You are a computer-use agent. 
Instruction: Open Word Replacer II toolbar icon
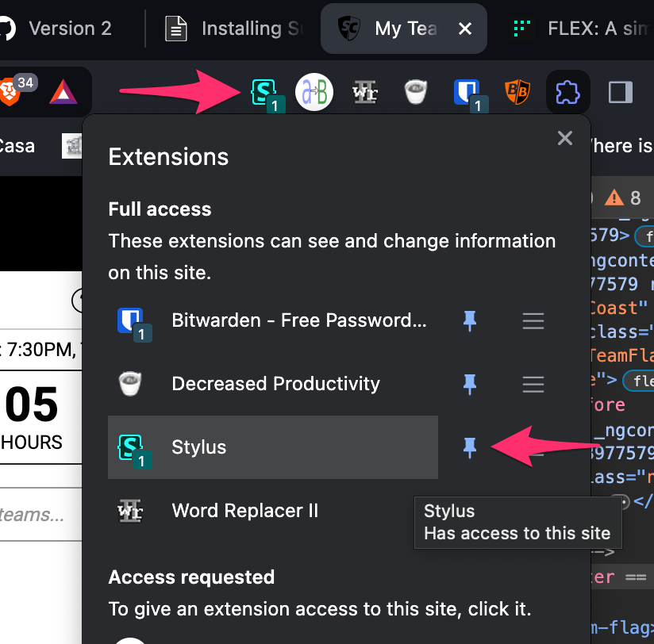pos(365,92)
